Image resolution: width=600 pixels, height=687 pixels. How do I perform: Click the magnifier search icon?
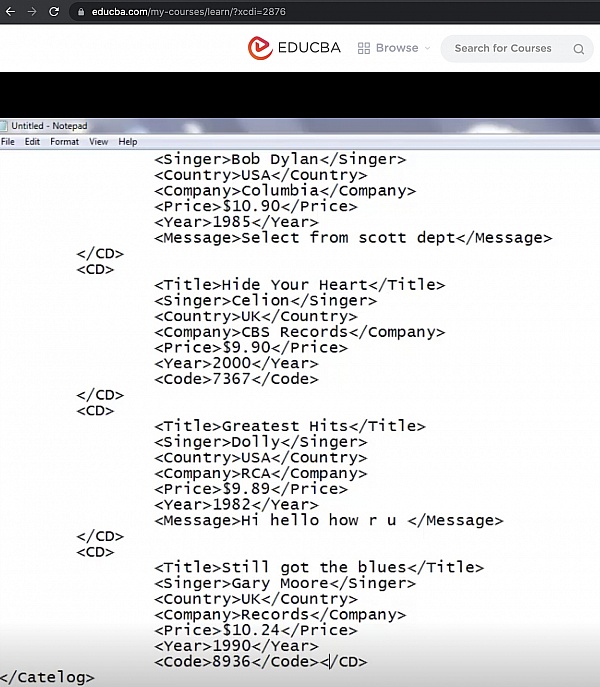pos(578,49)
